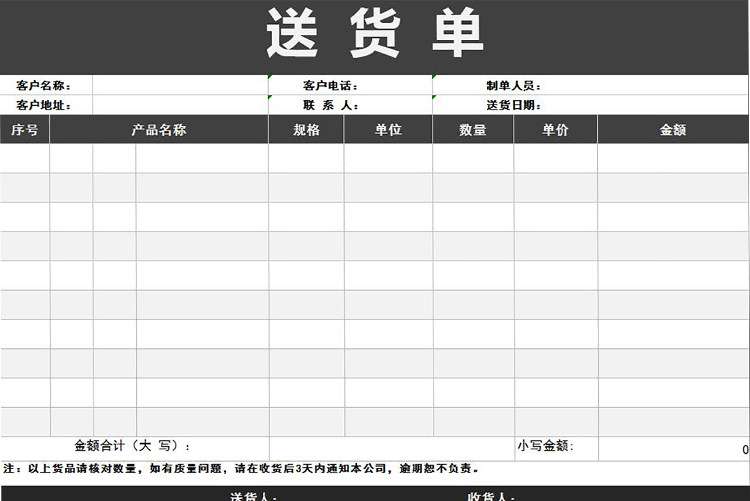Click the 产品名称 column header

click(x=159, y=129)
